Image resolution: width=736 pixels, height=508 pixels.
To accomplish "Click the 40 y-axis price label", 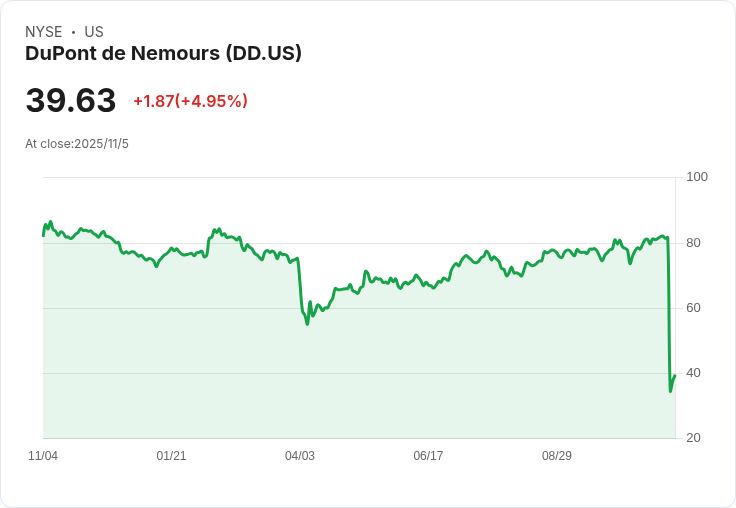I will (693, 373).
